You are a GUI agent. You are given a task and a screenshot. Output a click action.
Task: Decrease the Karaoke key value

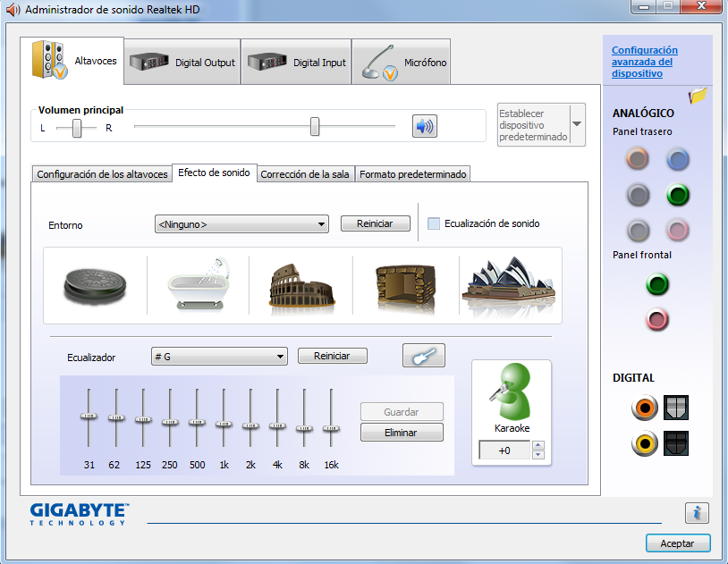point(538,455)
